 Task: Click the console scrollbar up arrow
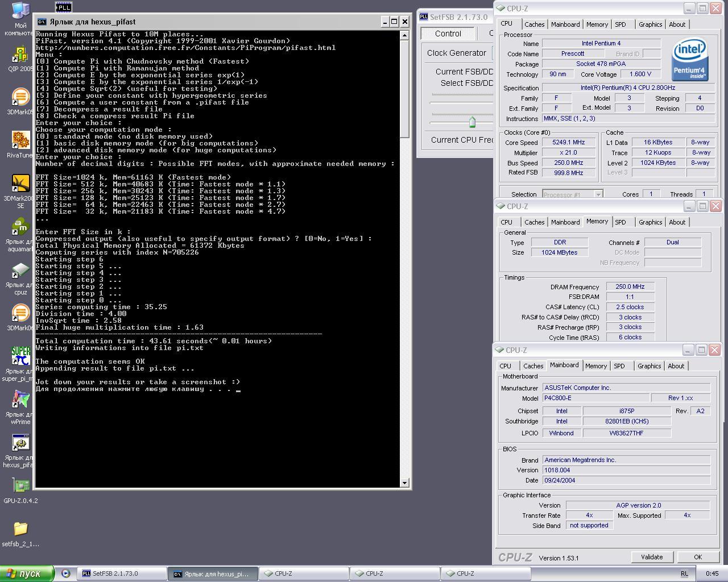tap(404, 35)
